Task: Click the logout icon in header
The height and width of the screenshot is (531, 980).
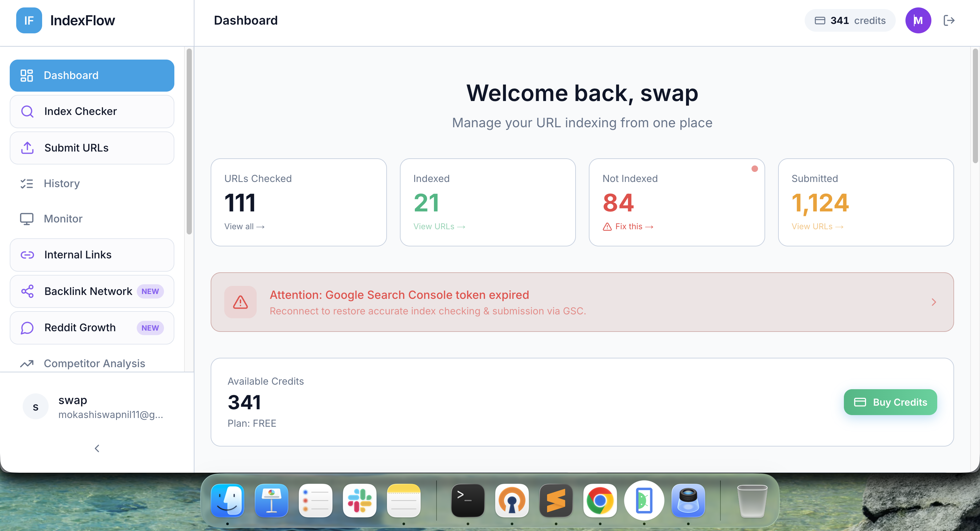Action: click(949, 20)
